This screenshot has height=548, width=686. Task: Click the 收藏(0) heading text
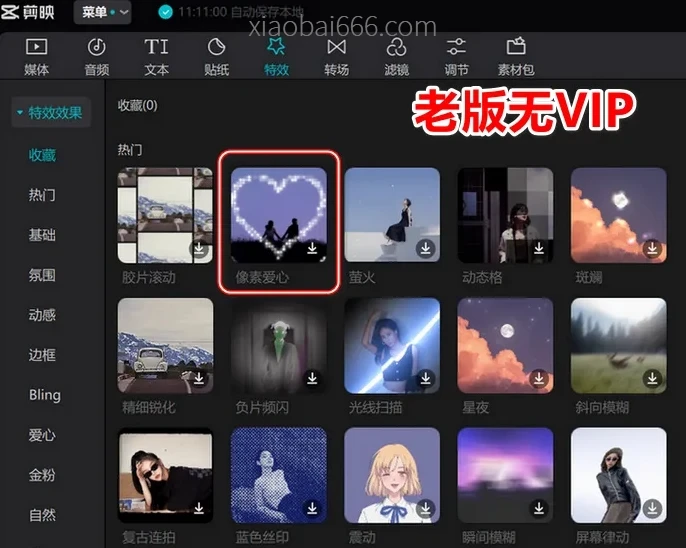[x=137, y=105]
